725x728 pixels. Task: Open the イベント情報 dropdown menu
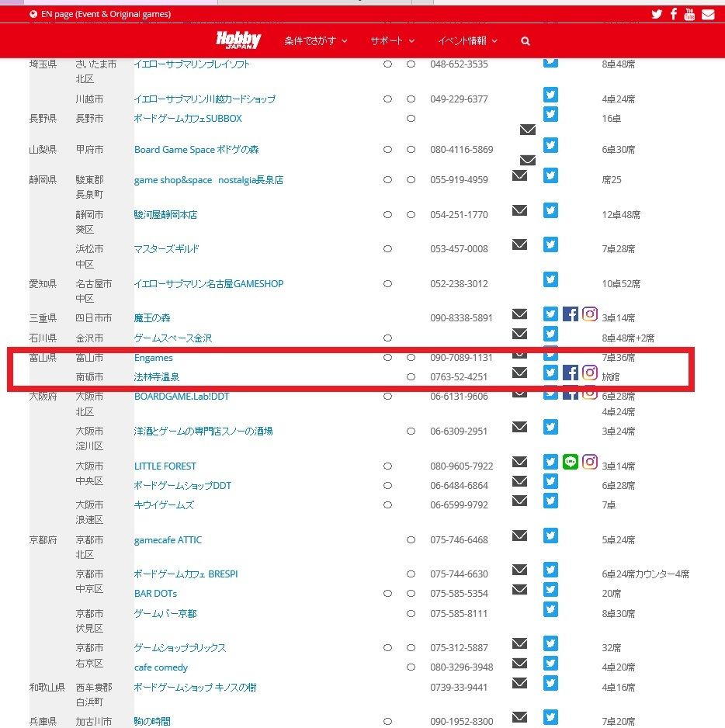click(x=467, y=40)
